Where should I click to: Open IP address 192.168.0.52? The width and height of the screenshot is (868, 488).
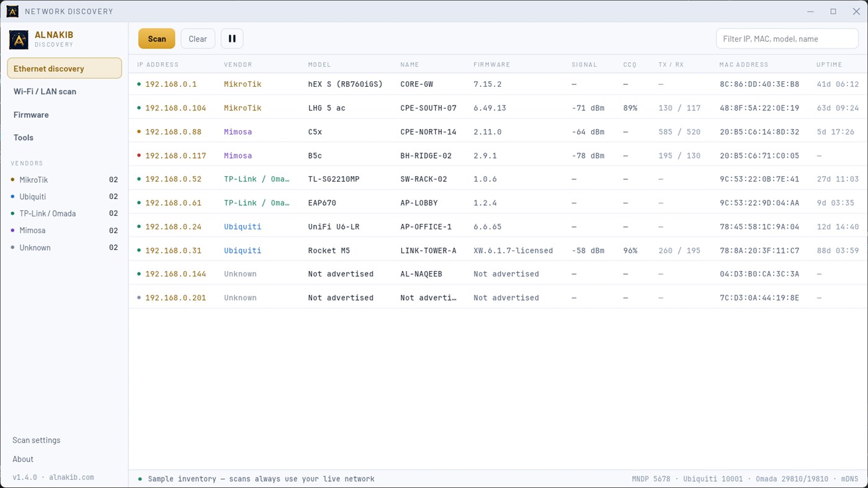(173, 179)
